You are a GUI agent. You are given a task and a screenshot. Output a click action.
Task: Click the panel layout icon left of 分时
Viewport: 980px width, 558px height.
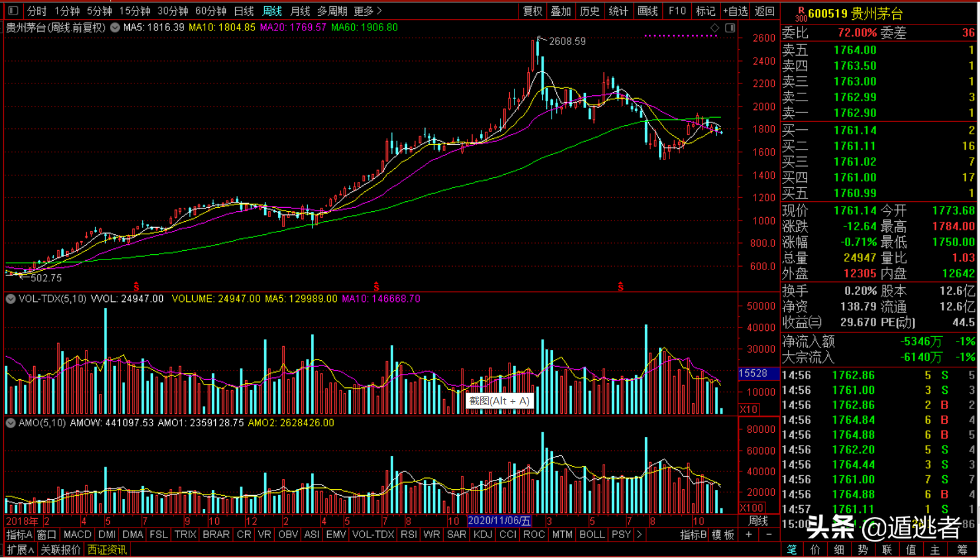pos(13,11)
